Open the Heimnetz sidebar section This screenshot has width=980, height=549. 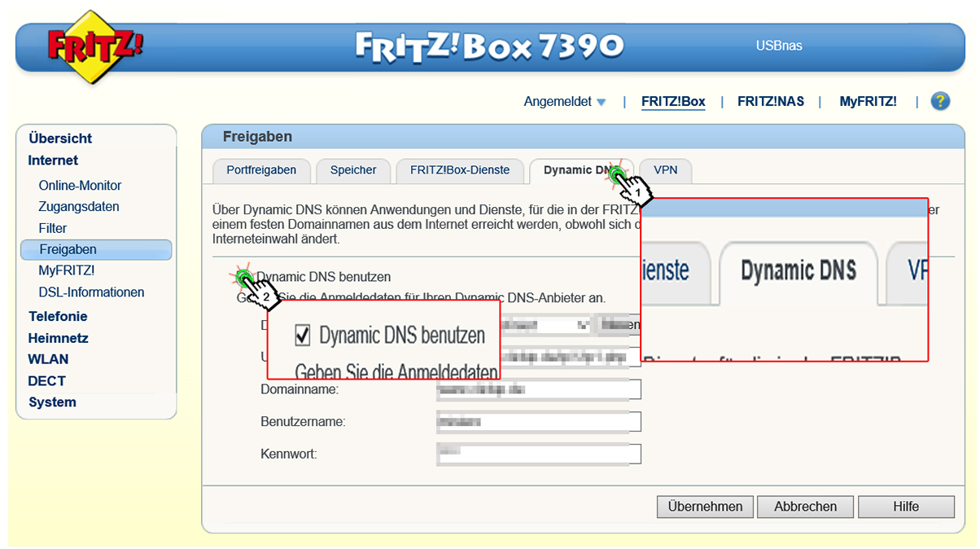[x=58, y=338]
